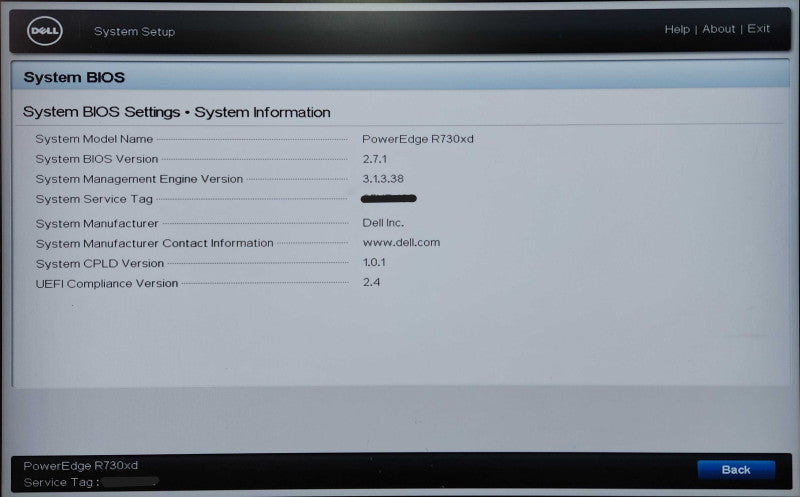Select the System Manufacturer label
The width and height of the screenshot is (800, 497).
coord(97,223)
